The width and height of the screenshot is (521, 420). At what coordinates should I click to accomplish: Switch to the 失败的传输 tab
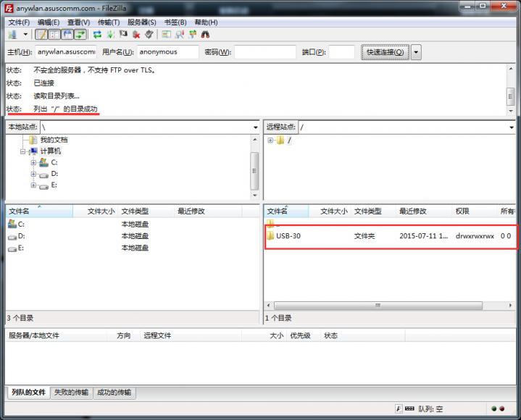[72, 392]
